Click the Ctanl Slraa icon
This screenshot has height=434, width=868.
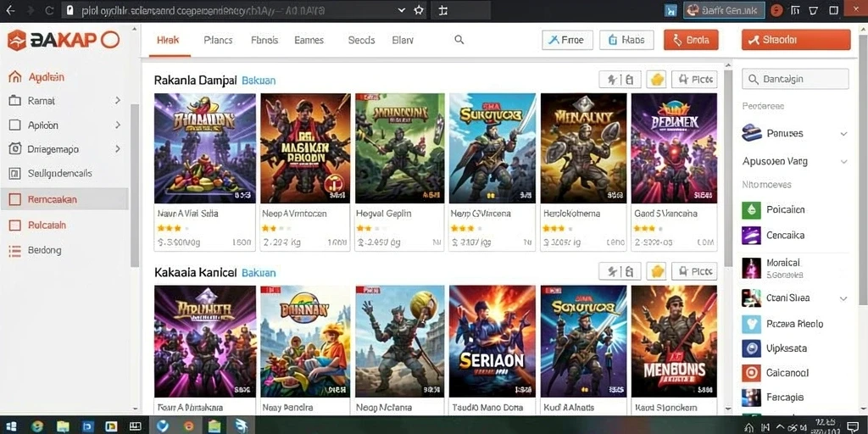(x=751, y=298)
